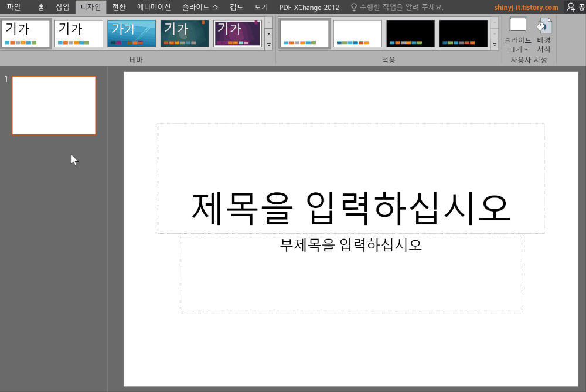Select the second black variant

click(x=464, y=33)
